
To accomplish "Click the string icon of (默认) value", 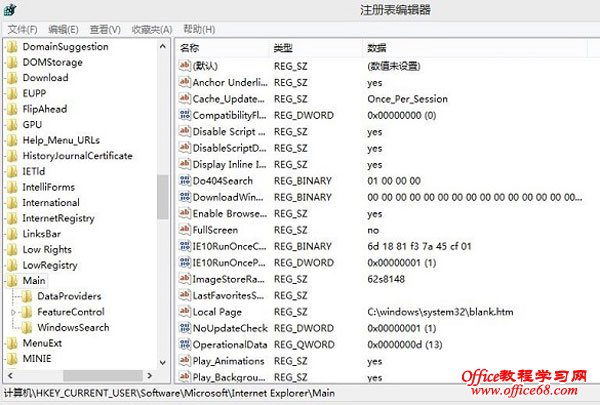I will tap(185, 66).
